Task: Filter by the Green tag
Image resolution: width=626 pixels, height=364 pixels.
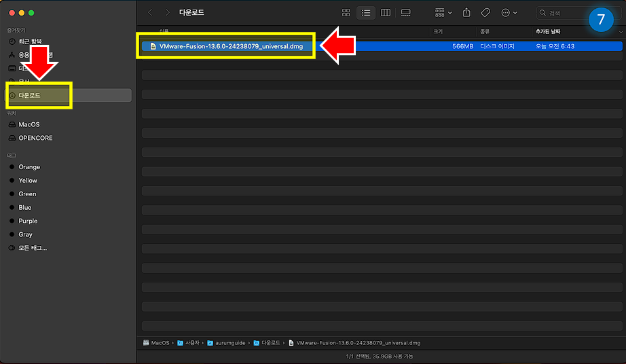Action: (x=27, y=194)
